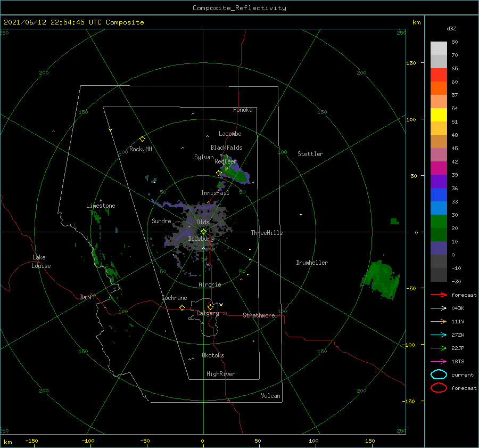
Task: Click the 33 dBZ blue swatch
Action: (x=439, y=195)
